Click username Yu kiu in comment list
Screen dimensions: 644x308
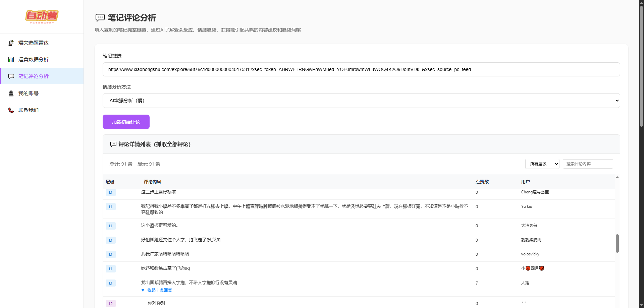point(527,206)
